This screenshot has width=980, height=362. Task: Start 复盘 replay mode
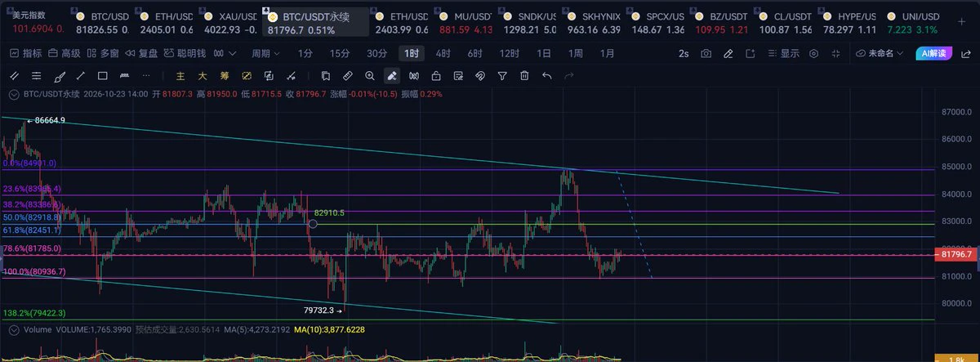click(x=141, y=53)
